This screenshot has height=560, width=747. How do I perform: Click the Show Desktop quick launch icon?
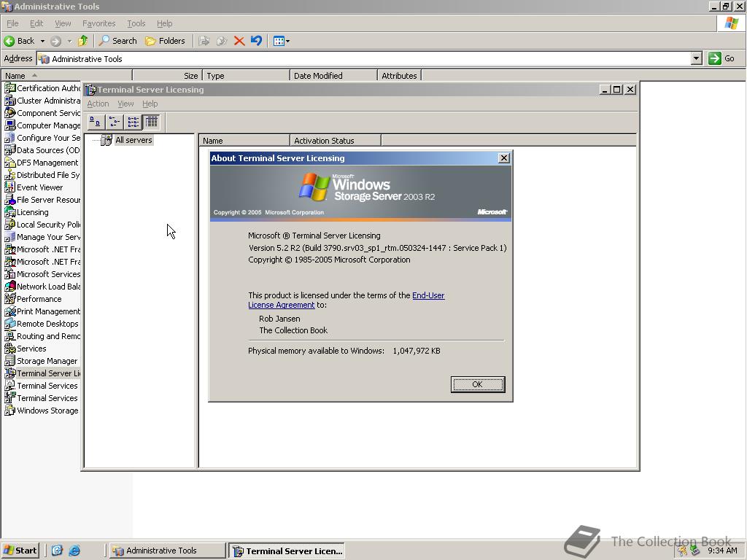coord(57,551)
